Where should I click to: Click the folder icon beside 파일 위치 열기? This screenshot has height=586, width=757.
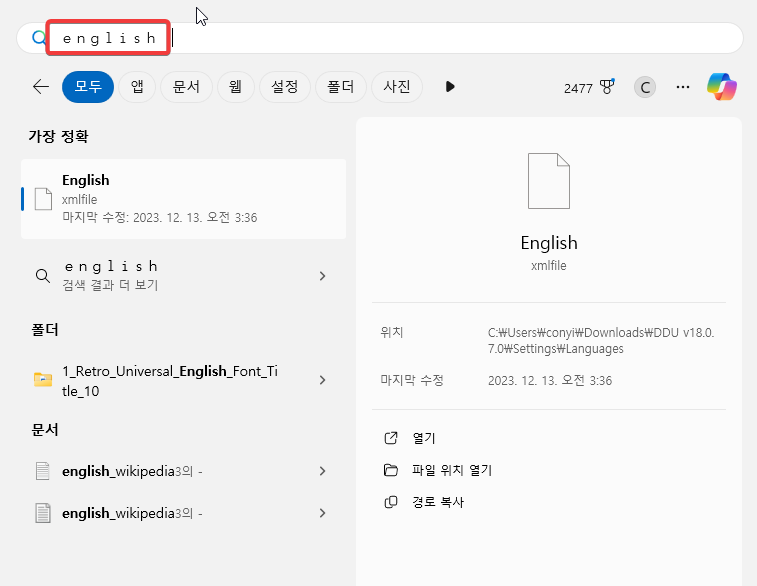391,470
